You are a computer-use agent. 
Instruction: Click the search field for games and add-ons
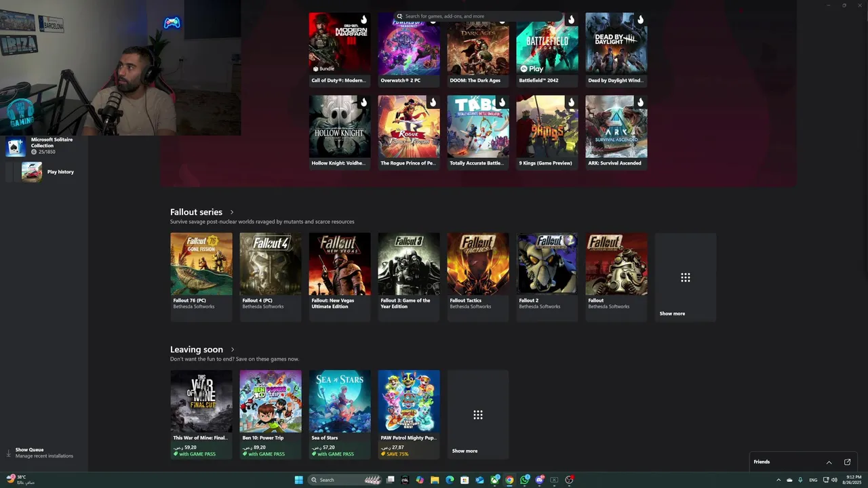(478, 16)
